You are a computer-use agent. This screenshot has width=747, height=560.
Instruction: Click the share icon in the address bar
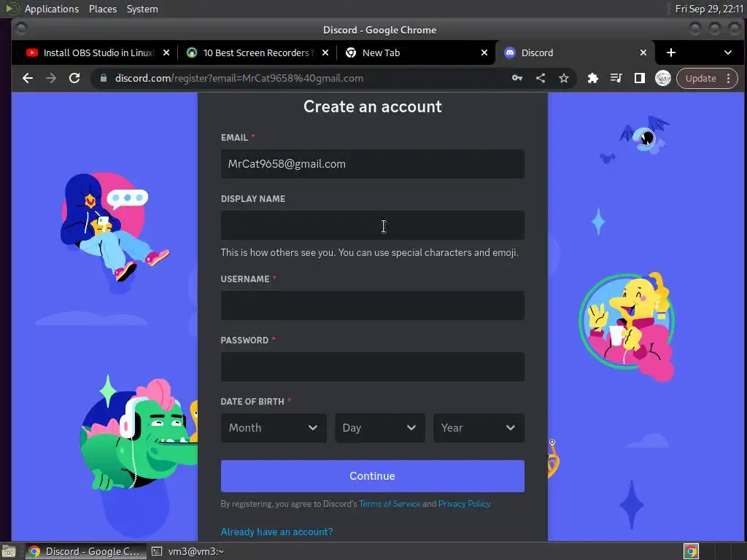(x=541, y=78)
